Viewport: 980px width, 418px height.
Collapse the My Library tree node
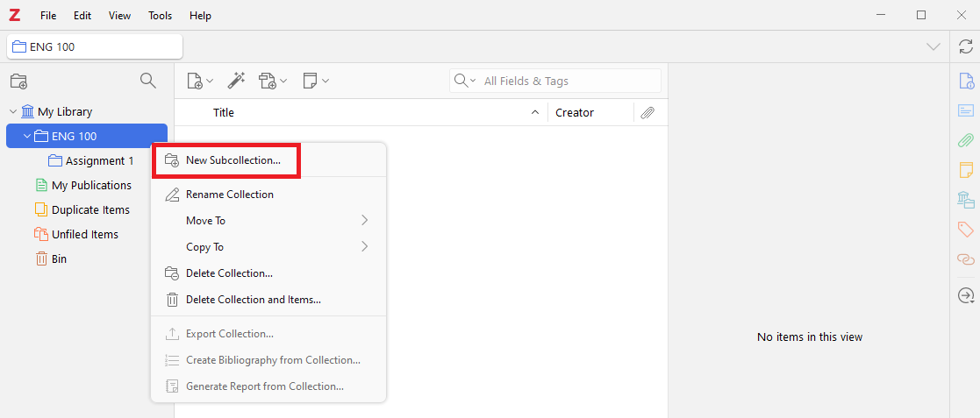13,112
